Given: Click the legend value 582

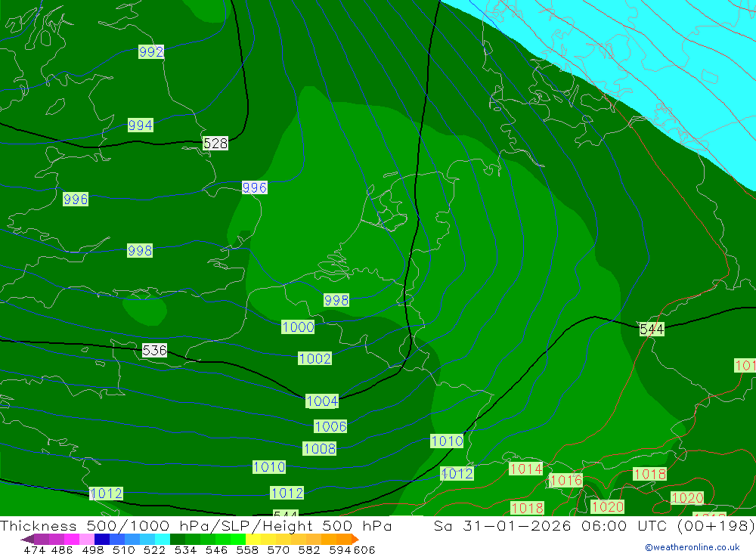Looking at the screenshot, I should [x=309, y=549].
